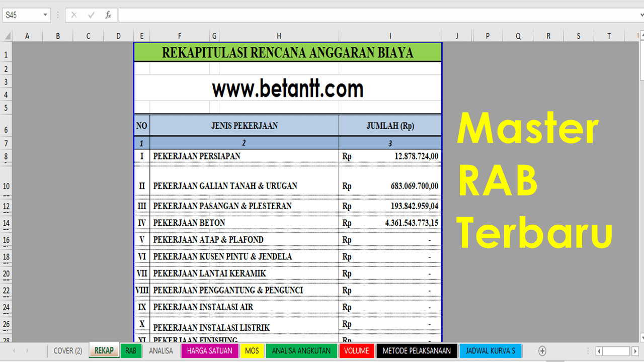Select PEKERJAAN PENGGANTUNG & PENGUNCI cell
The image size is (644, 362).
pos(244,290)
